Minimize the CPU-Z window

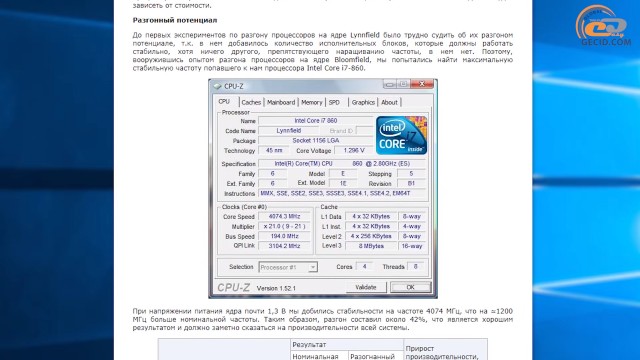pyautogui.click(x=389, y=84)
